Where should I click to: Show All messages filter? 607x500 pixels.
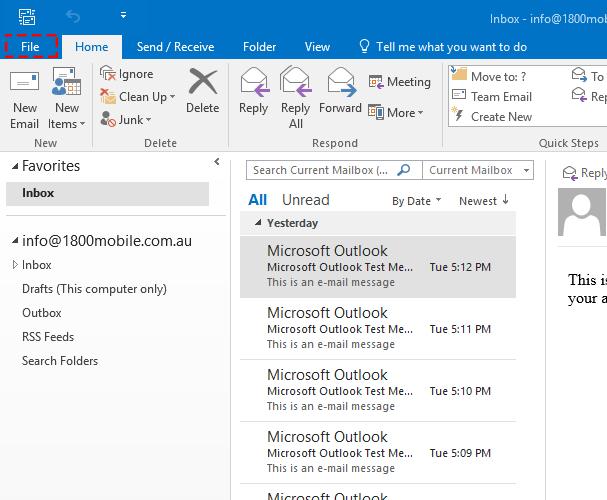click(257, 200)
